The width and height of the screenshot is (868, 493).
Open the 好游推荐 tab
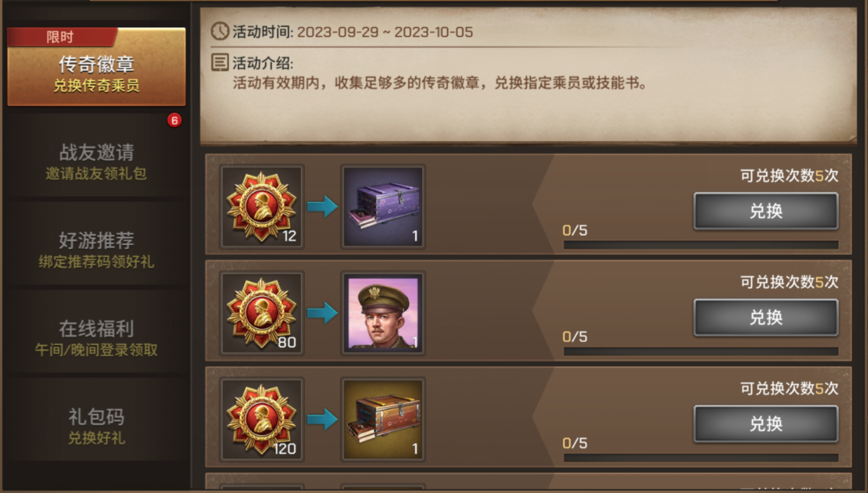[96, 250]
